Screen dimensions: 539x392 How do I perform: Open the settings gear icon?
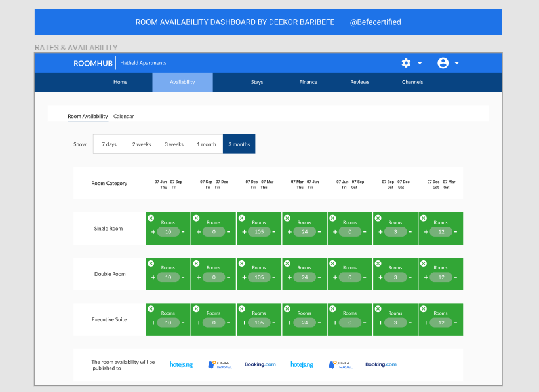pos(406,63)
